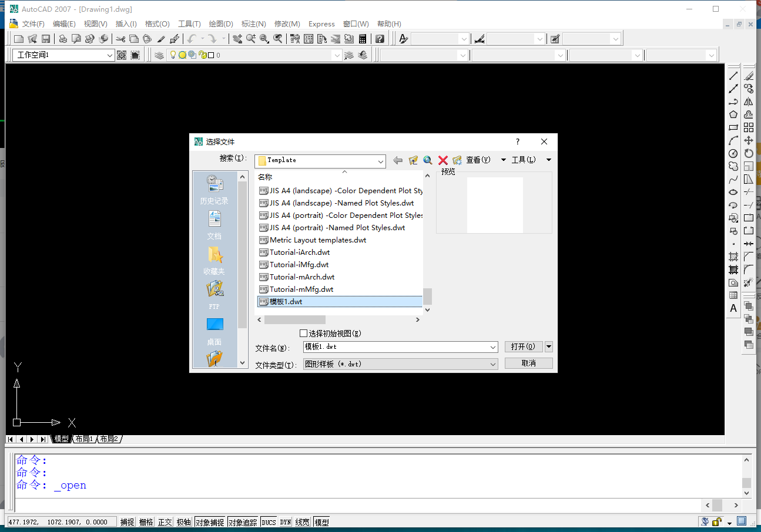Open the 文件(F) menu
This screenshot has height=532, width=761.
(x=33, y=24)
